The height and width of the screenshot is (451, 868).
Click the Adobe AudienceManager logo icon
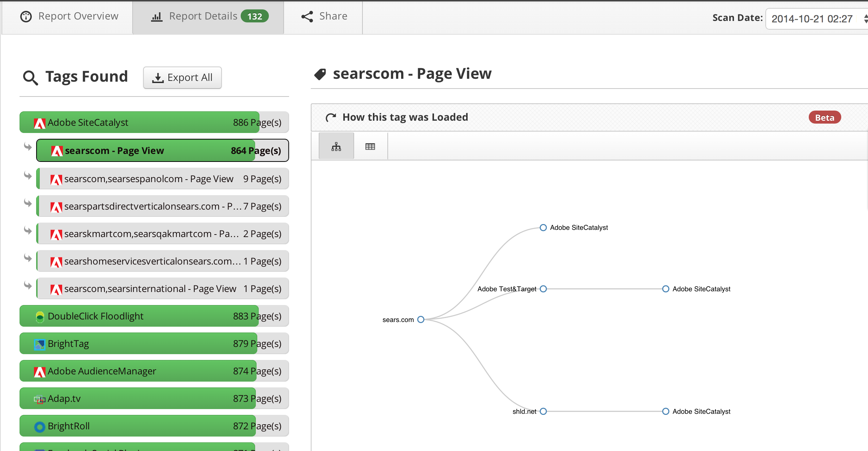[x=39, y=372]
